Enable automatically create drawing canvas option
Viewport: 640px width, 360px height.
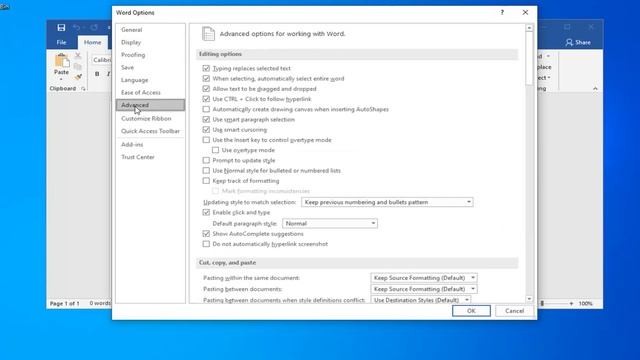tap(206, 109)
